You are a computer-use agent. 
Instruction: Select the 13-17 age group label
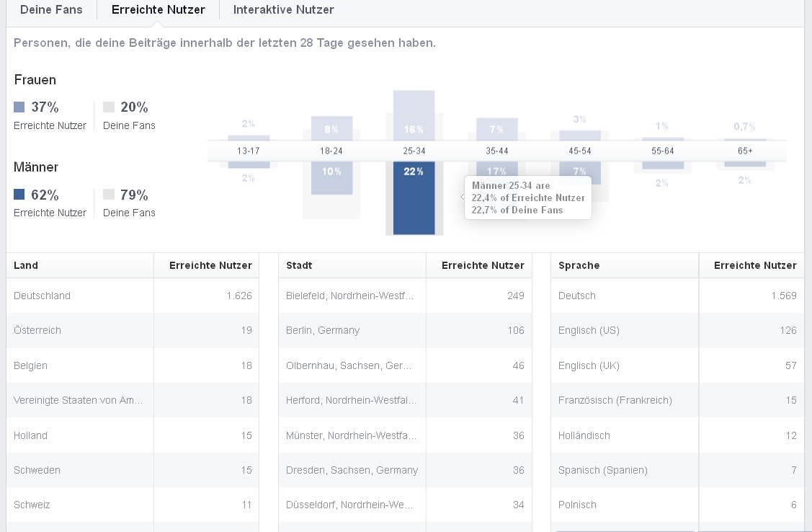point(249,151)
